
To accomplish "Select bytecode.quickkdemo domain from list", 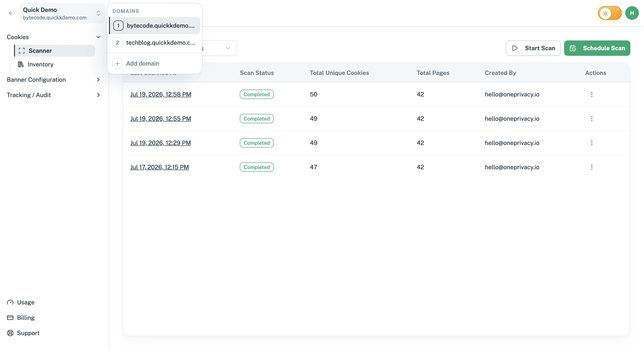I will coord(155,26).
